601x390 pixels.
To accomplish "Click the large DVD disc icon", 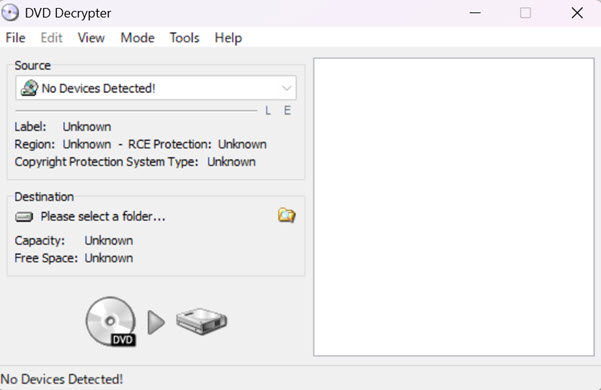I will click(x=110, y=321).
